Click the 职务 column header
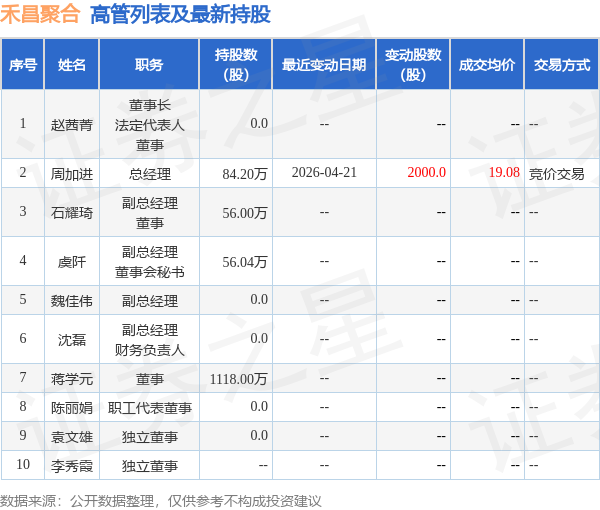The height and width of the screenshot is (510, 600). point(149,65)
